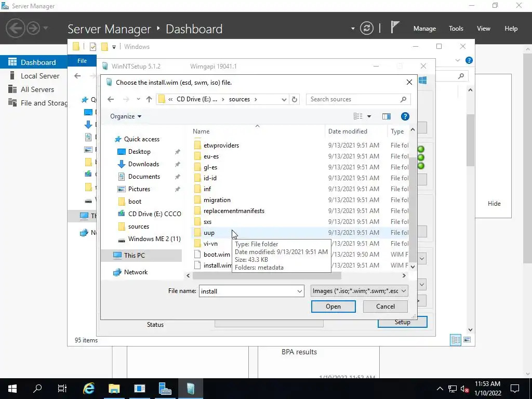Select the vi-vn folder
532x399 pixels.
point(210,244)
